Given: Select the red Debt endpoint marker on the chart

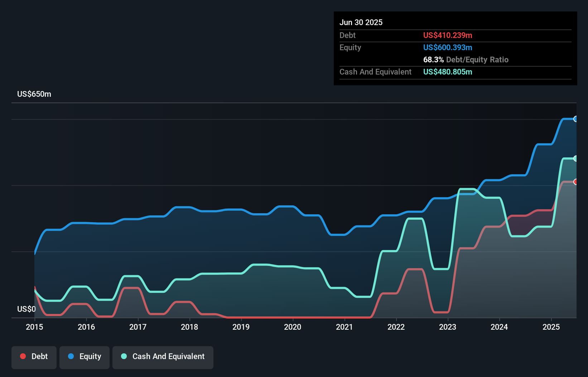Looking at the screenshot, I should point(576,182).
